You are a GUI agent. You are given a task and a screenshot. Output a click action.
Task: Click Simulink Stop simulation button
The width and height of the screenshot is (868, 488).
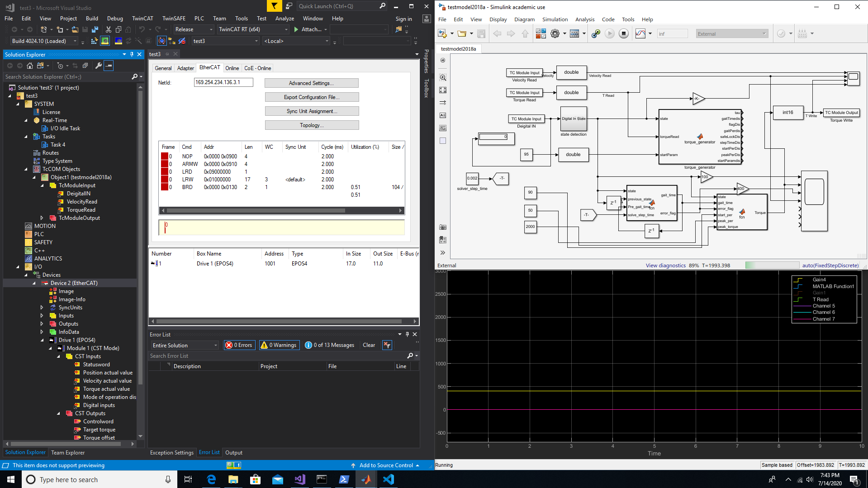point(624,33)
